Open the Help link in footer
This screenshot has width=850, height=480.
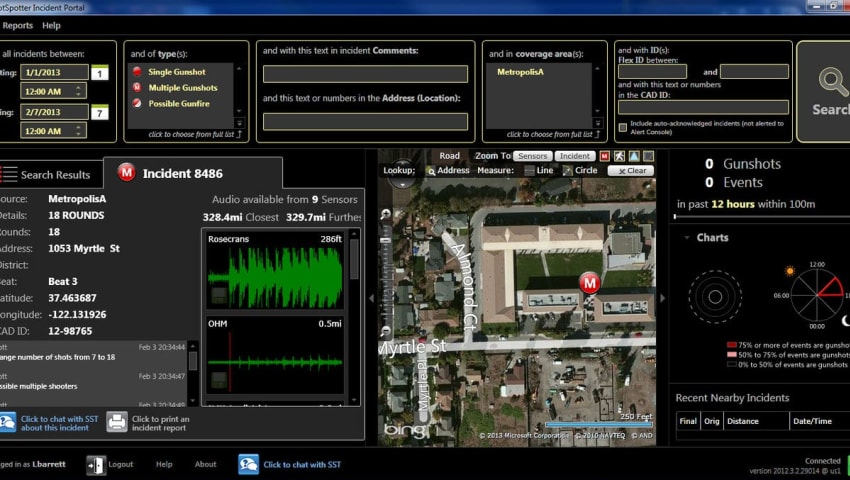(x=164, y=464)
